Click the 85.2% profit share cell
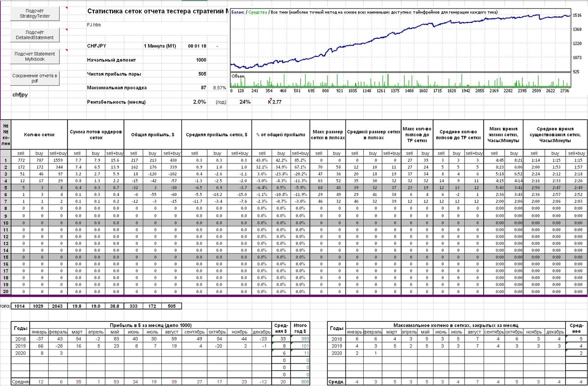The image size is (588, 386). 300,160
